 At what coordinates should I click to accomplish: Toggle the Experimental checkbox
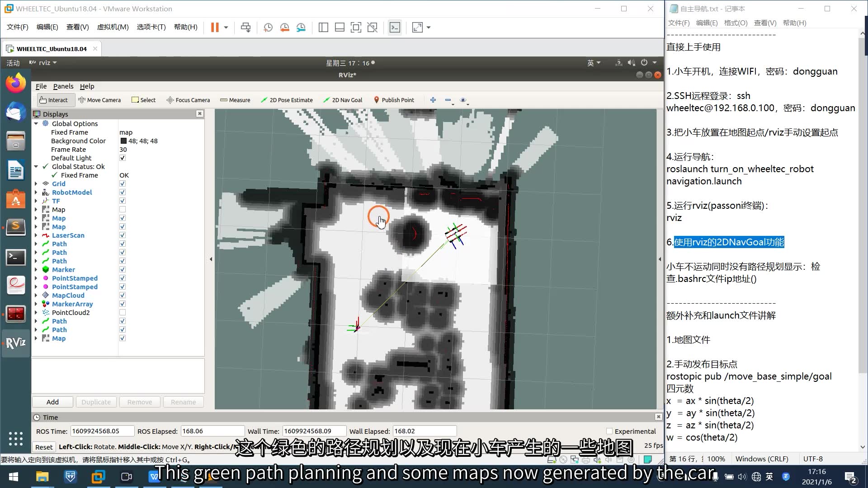pos(609,431)
